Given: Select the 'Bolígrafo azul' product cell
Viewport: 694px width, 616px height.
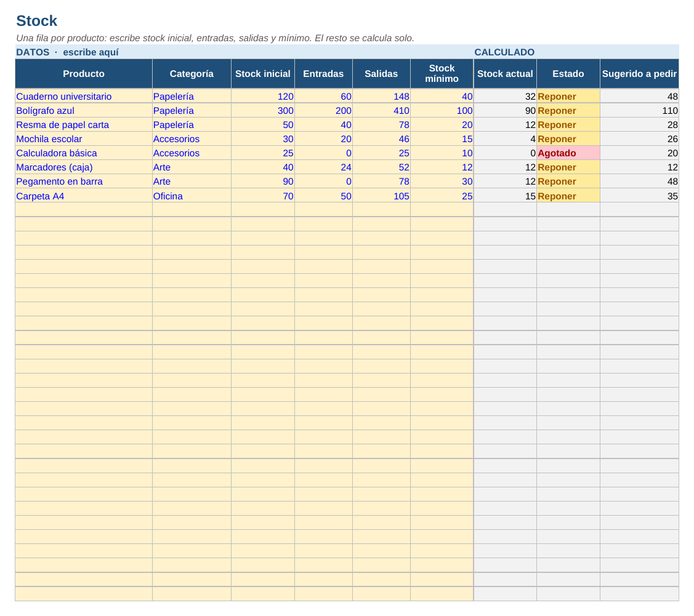Looking at the screenshot, I should pyautogui.click(x=84, y=111).
